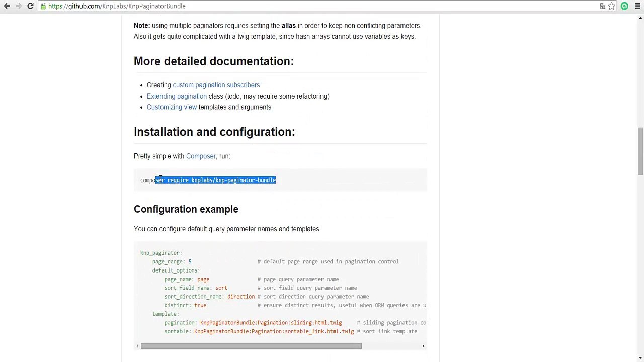Go back to the previous page
This screenshot has height=362, width=644.
coord(7,6)
